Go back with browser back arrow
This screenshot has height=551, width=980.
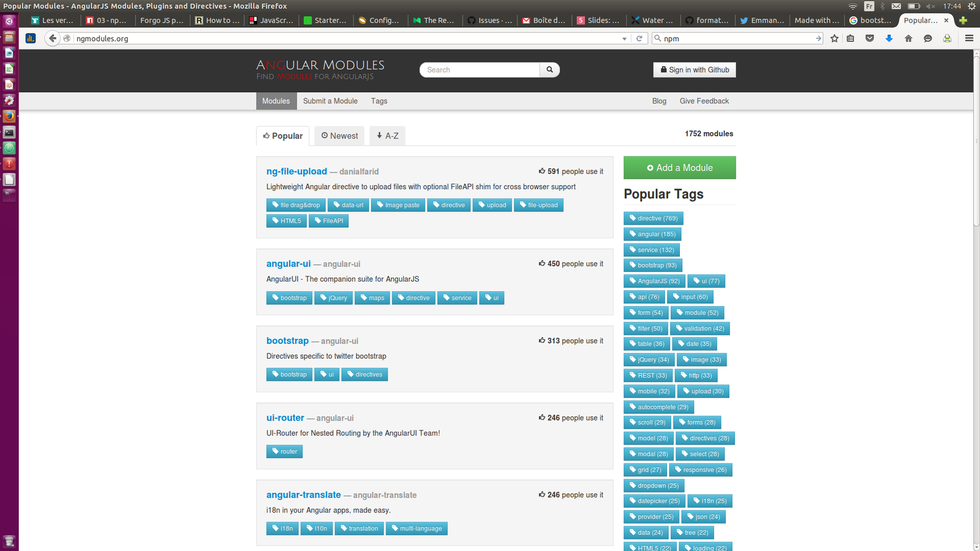pos(53,38)
